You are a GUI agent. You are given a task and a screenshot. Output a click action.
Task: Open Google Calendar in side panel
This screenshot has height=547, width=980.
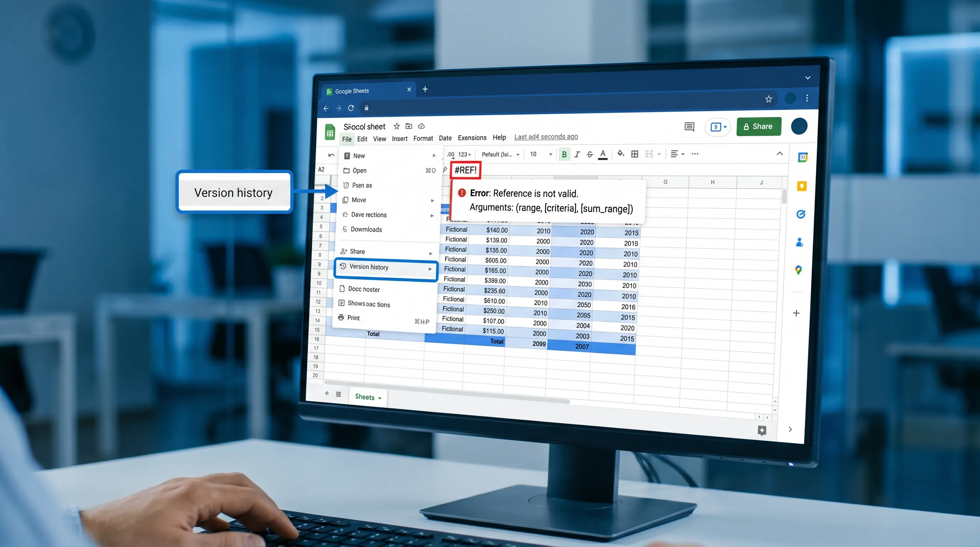tap(803, 157)
